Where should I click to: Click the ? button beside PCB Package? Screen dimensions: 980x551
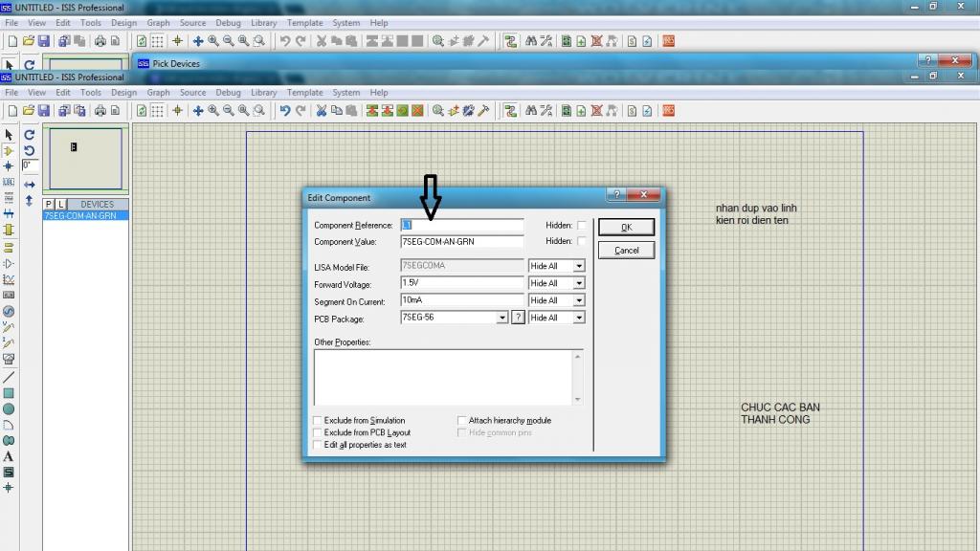point(518,318)
